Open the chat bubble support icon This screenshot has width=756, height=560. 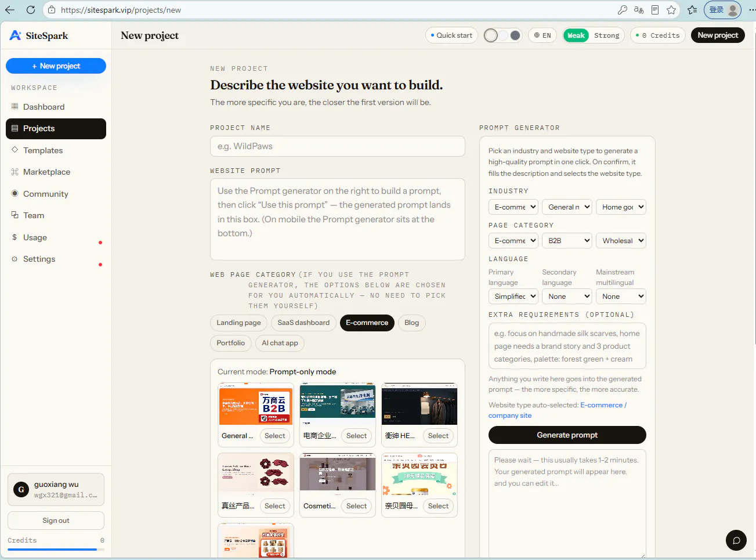coord(736,540)
